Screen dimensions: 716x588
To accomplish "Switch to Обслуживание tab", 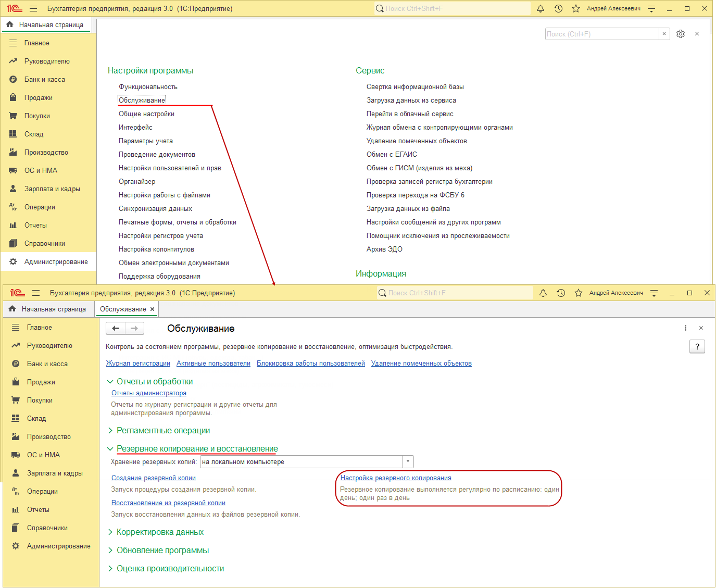I will [x=123, y=309].
